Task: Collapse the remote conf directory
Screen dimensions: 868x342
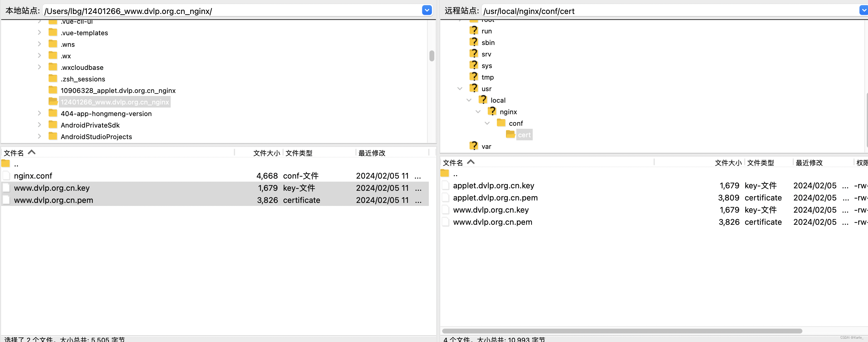Action: click(x=487, y=123)
